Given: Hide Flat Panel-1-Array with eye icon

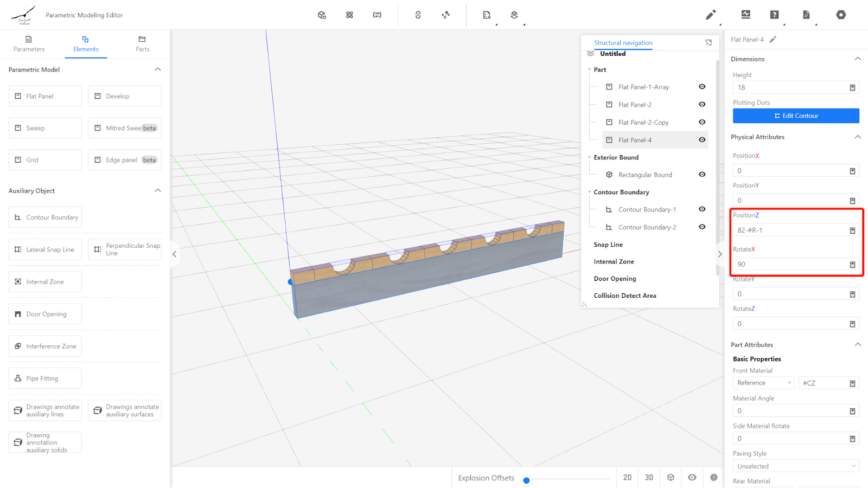Looking at the screenshot, I should pyautogui.click(x=702, y=87).
